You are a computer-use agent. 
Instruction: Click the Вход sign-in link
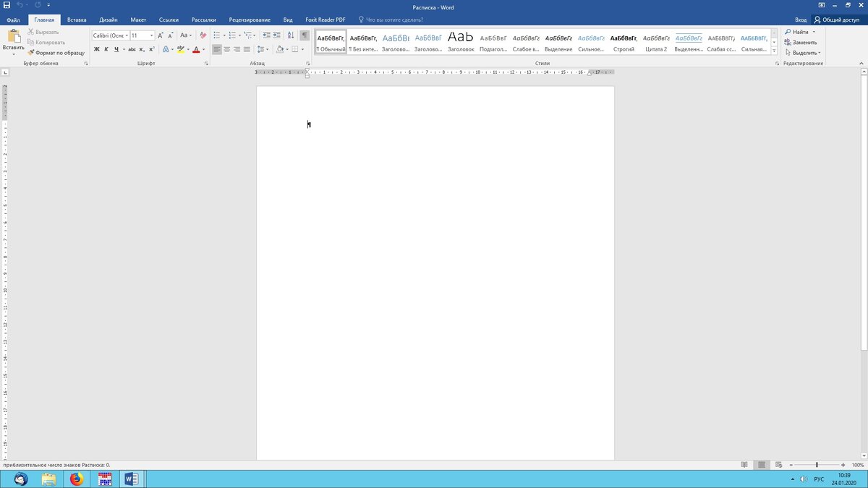(801, 20)
